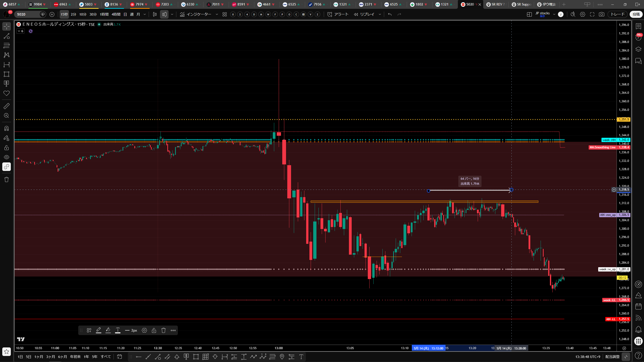This screenshot has width=644, height=362.
Task: Toggle magnet mode in left sidebar
Action: pos(7,128)
